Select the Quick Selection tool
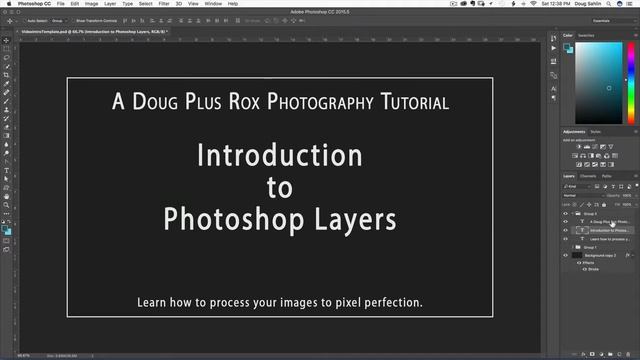This screenshot has height=360, width=640. point(6,66)
